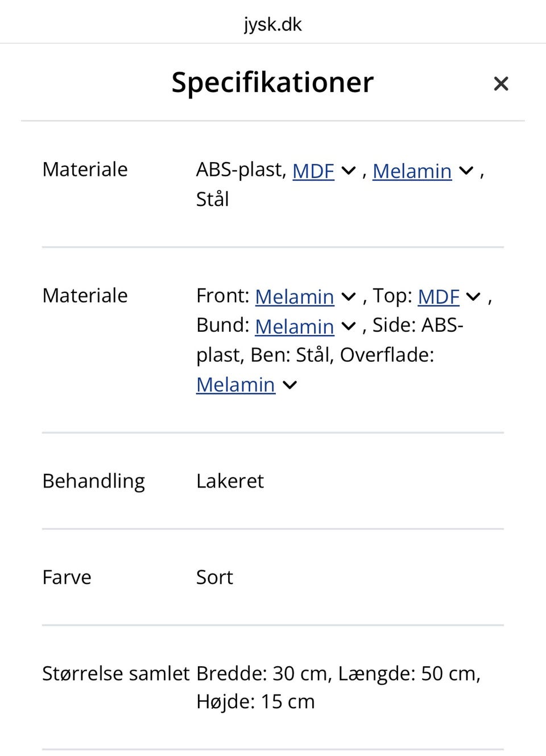Close the Specifikationer panel
Screen dimensions: 546x756
pyautogui.click(x=500, y=84)
